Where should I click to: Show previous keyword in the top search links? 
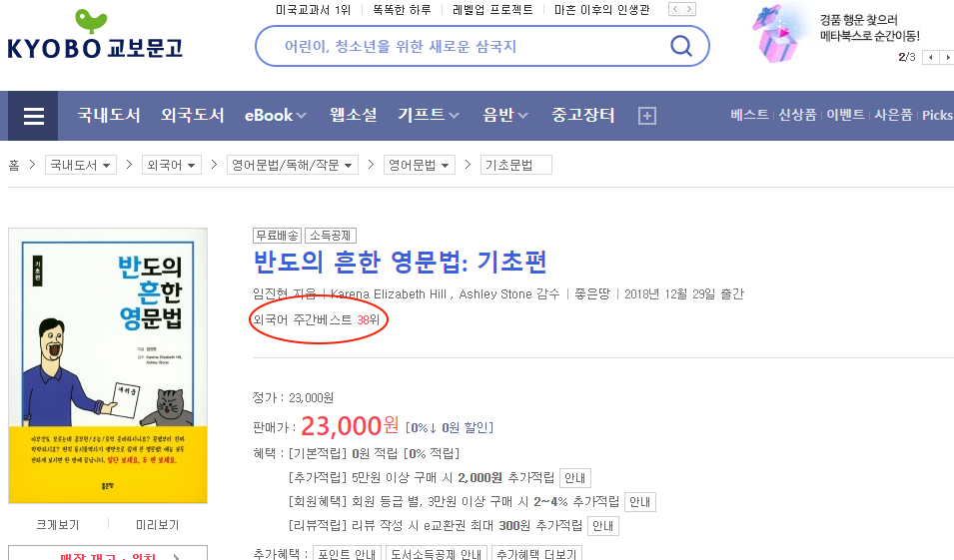coord(674,9)
